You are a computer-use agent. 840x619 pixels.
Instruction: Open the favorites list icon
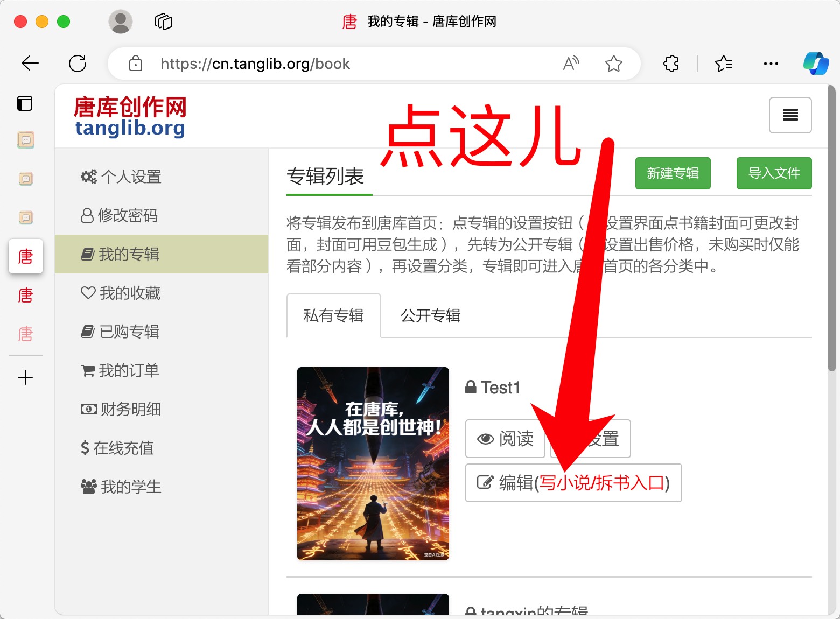(x=723, y=64)
